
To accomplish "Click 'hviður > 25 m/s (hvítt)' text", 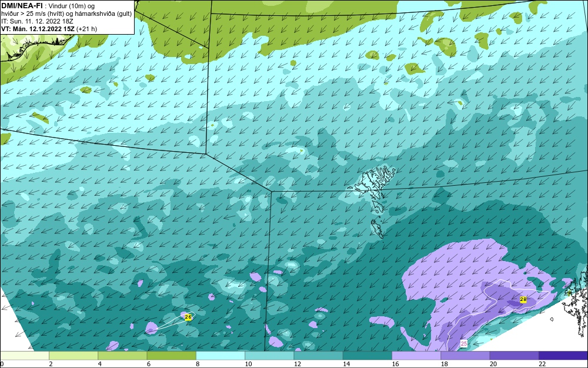I will point(32,14).
